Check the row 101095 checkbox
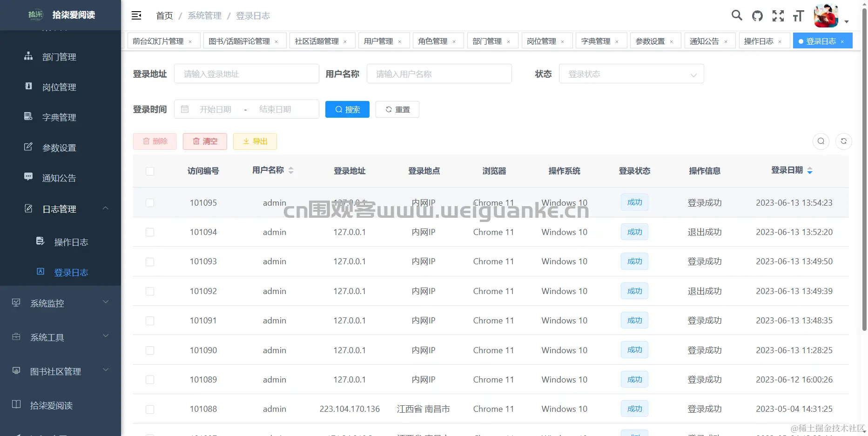 pos(150,203)
